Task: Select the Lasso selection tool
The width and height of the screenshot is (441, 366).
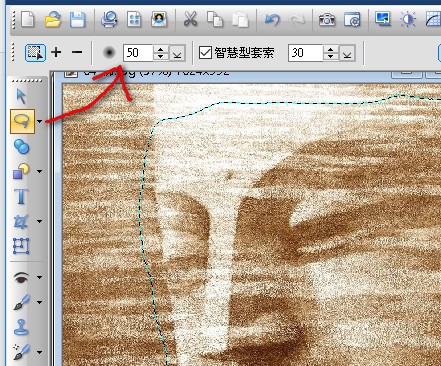Action: pyautogui.click(x=22, y=121)
